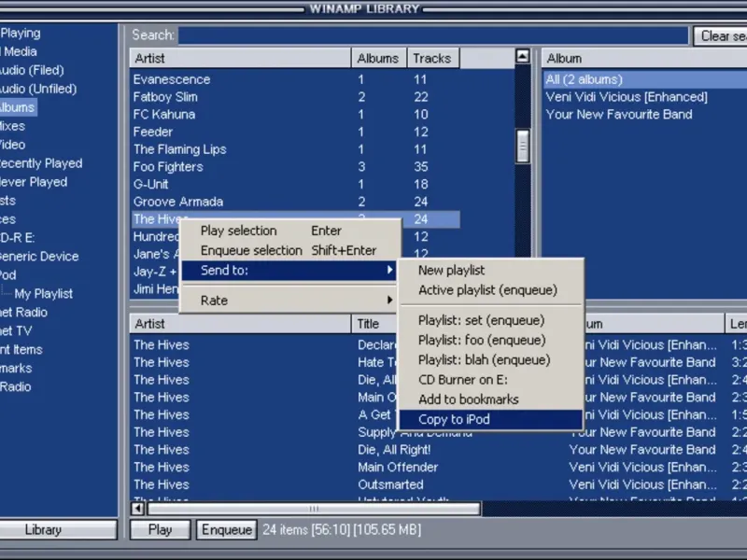
Task: Select Evanescence in artist list
Action: click(294, 79)
